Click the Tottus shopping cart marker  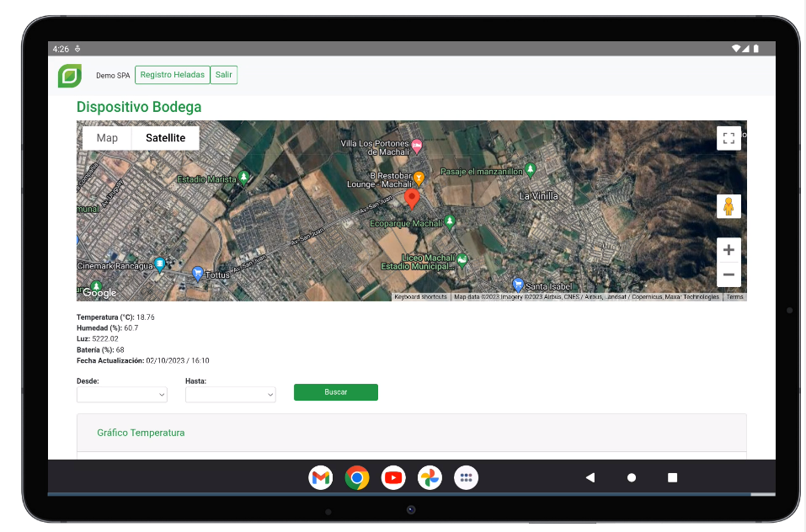click(197, 274)
